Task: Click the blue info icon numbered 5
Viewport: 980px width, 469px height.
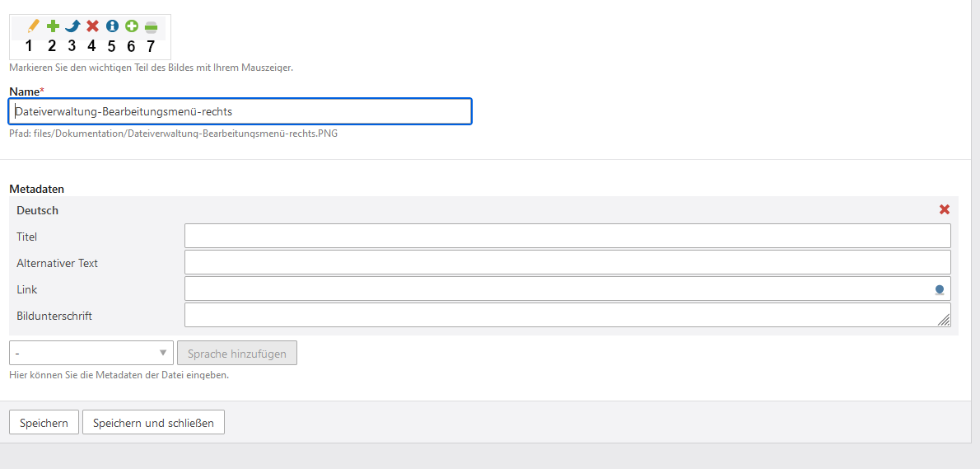Action: [x=112, y=26]
